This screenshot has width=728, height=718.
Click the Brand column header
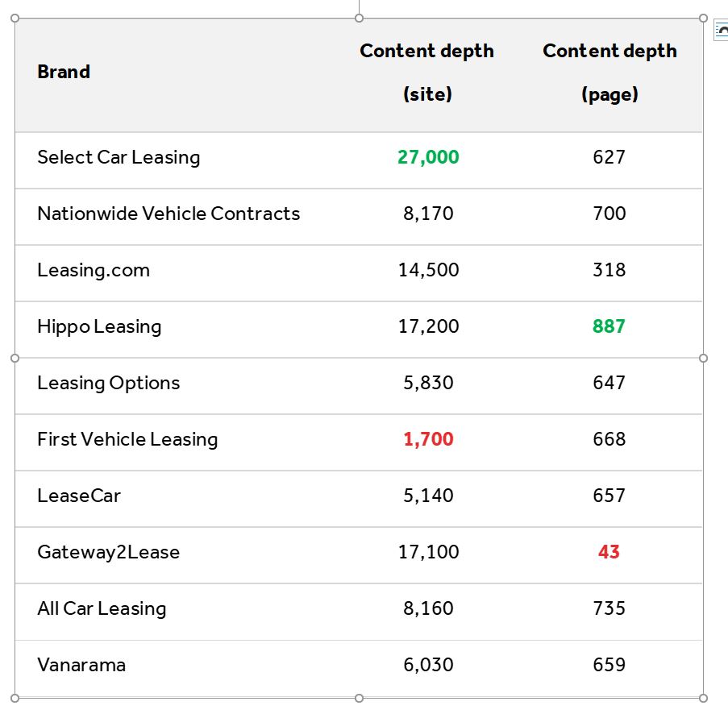click(x=64, y=72)
